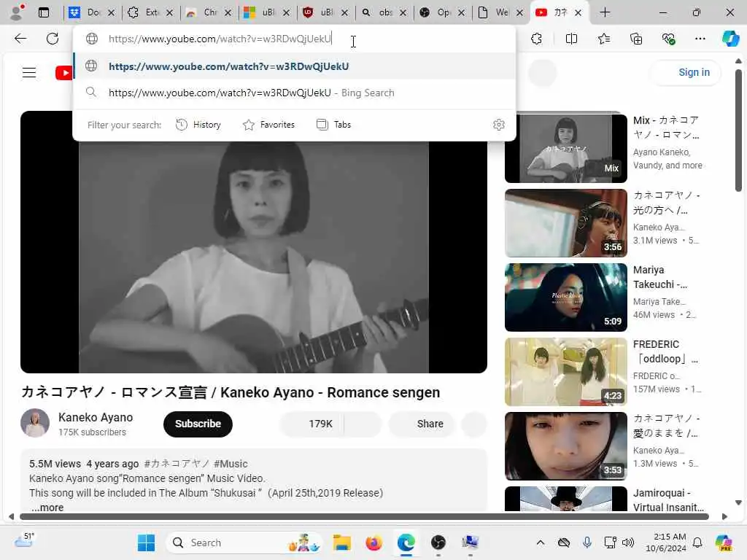Switch to the 'obs' search tab
747x560 pixels.
point(383,12)
